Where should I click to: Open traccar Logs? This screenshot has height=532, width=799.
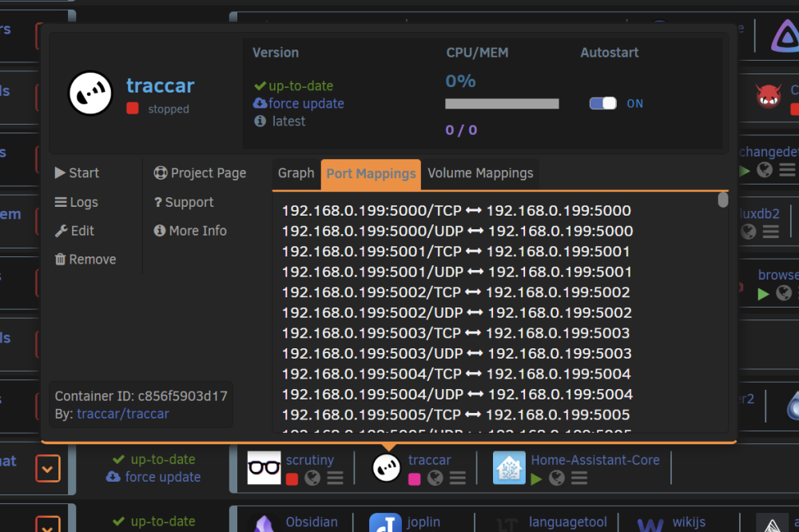tap(77, 202)
